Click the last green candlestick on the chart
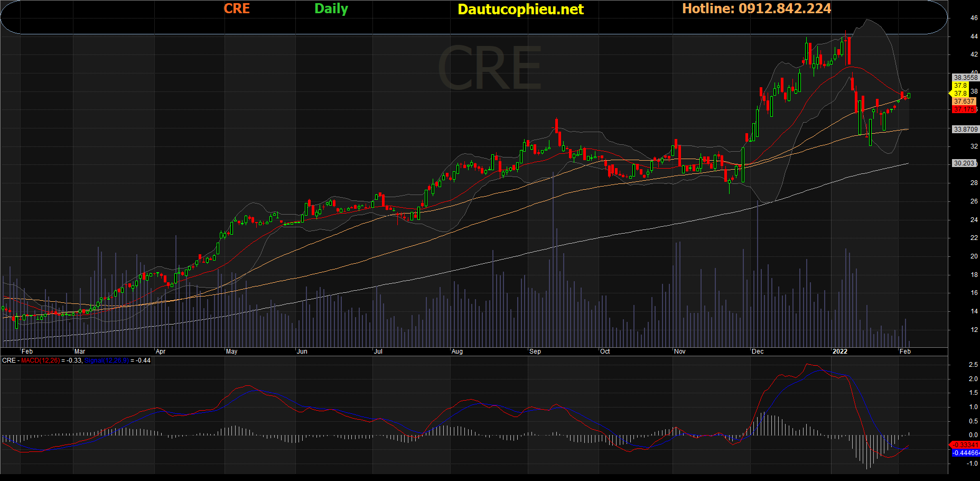 pos(909,96)
